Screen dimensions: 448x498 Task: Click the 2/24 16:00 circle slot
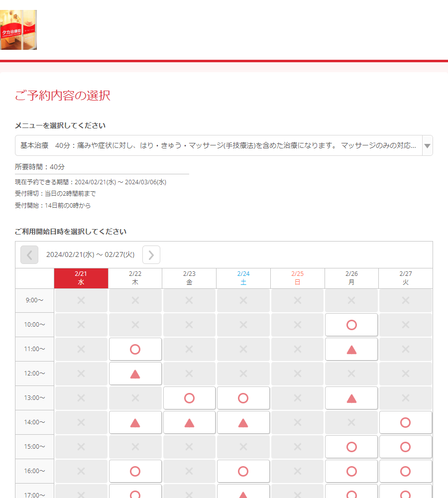[x=243, y=471]
